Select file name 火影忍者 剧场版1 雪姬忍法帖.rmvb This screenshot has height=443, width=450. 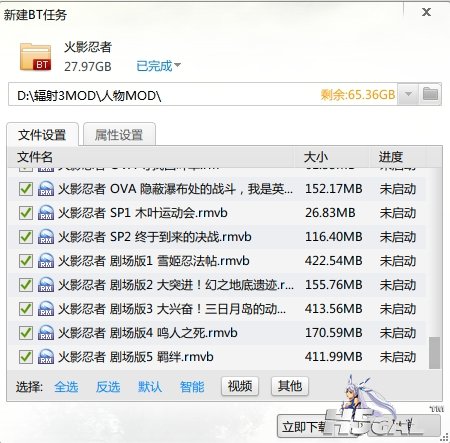[154, 261]
